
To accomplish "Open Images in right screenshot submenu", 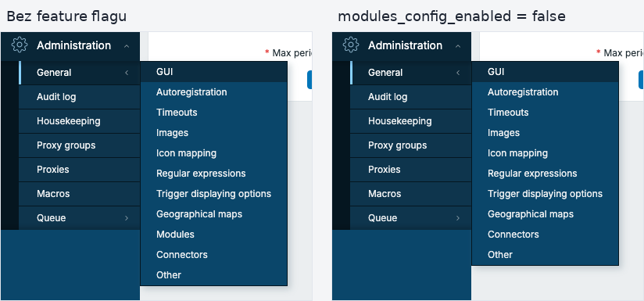I will pyautogui.click(x=545, y=133).
